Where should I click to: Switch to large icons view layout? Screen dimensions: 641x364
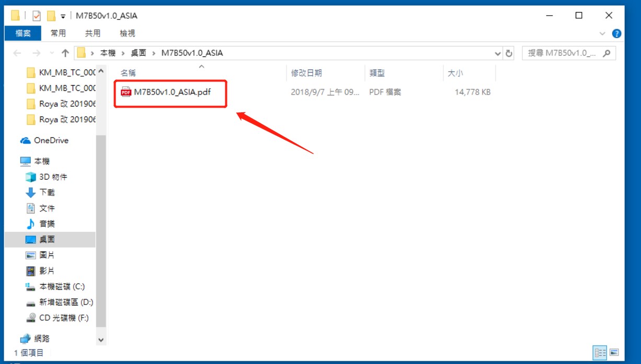[614, 352]
